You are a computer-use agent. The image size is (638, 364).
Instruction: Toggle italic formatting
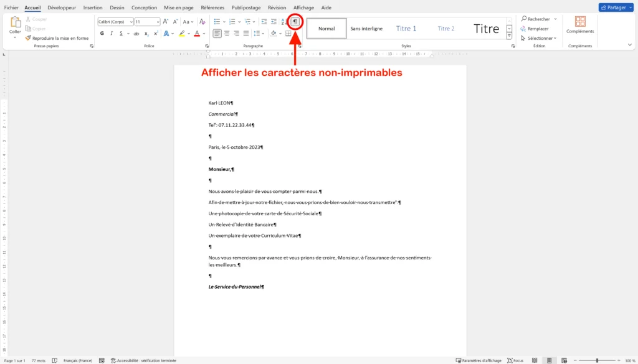112,33
